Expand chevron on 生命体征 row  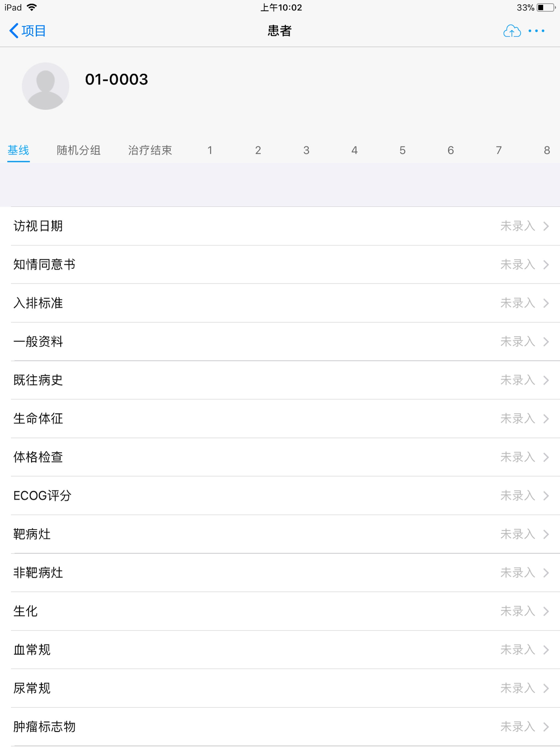[x=546, y=418]
